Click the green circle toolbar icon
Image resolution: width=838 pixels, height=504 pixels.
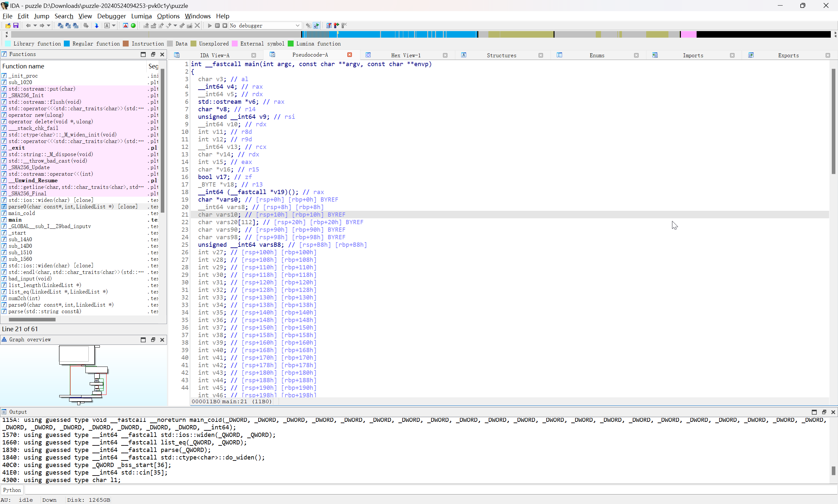click(x=133, y=26)
